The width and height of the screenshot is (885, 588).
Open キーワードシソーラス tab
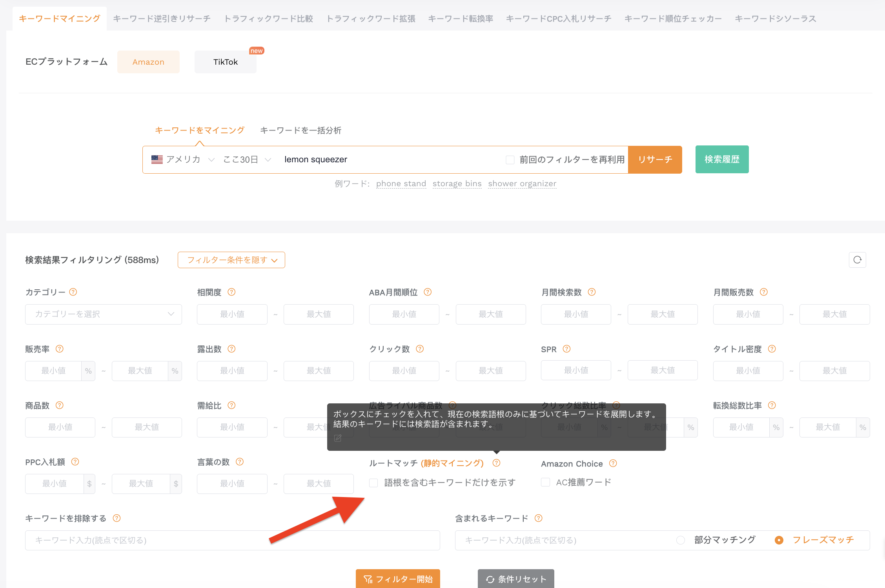pyautogui.click(x=776, y=18)
